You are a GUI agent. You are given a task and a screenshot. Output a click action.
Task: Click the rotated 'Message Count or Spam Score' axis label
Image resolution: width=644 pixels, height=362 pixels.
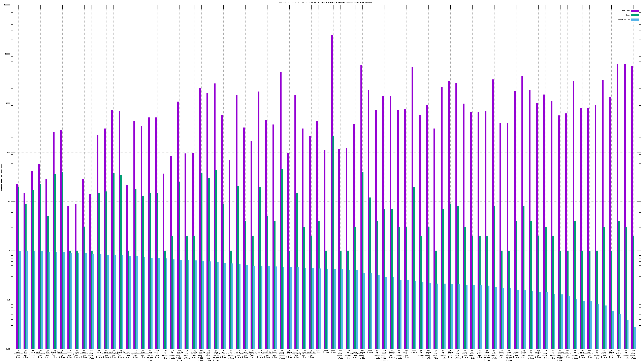(x=1, y=177)
